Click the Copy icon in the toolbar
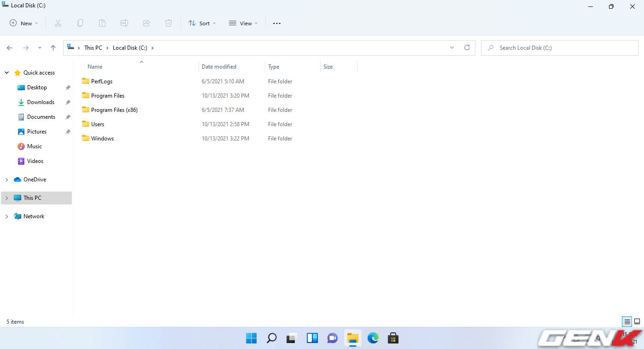The height and width of the screenshot is (349, 644). click(80, 23)
